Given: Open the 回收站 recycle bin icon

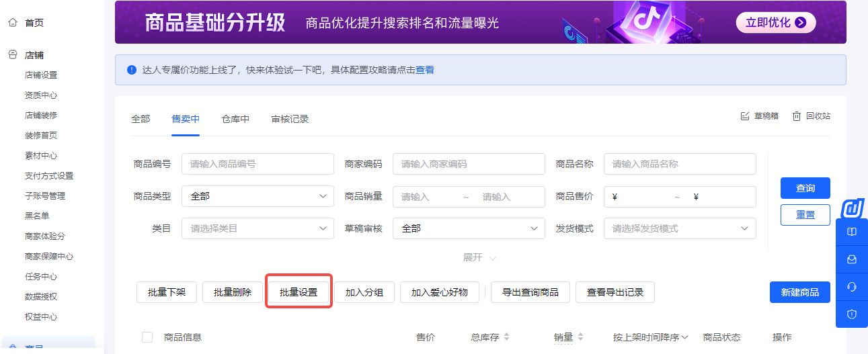Looking at the screenshot, I should (796, 116).
